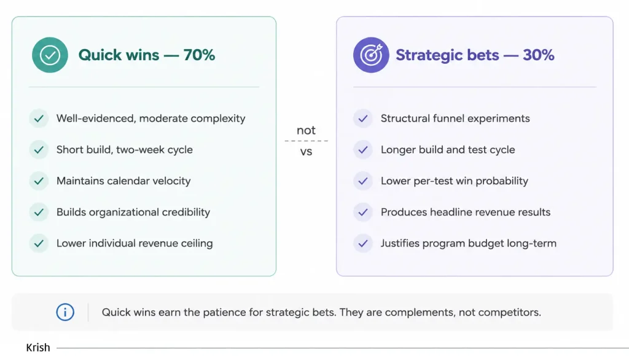629x364 pixels.
Task: Click checkmark beside Structural funnel experiments
Action: (x=363, y=118)
